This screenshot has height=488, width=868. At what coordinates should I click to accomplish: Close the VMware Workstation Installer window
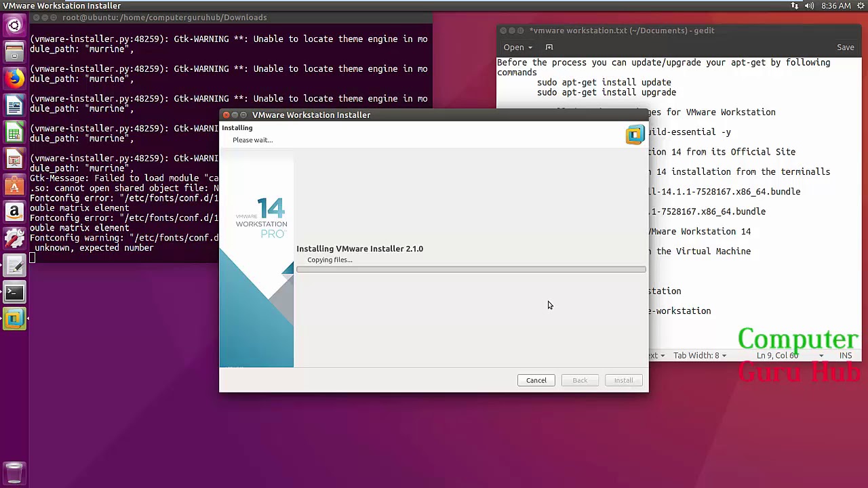point(226,115)
